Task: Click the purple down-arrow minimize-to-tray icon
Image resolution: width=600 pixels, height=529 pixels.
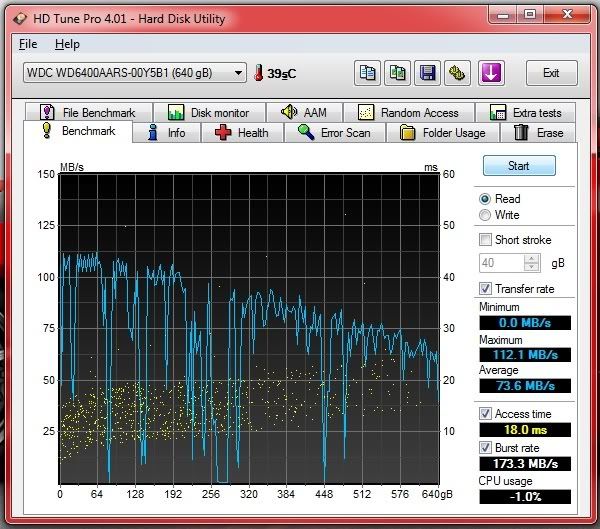Action: point(490,73)
